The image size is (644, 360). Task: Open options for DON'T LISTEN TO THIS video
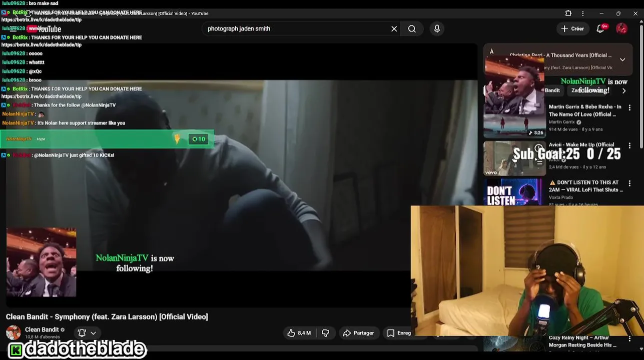click(629, 183)
